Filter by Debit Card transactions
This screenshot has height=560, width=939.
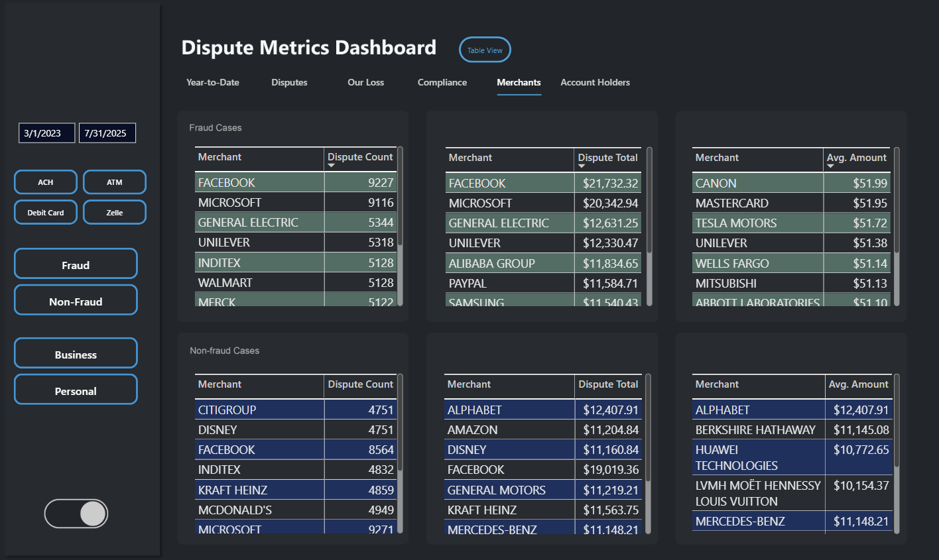(45, 212)
